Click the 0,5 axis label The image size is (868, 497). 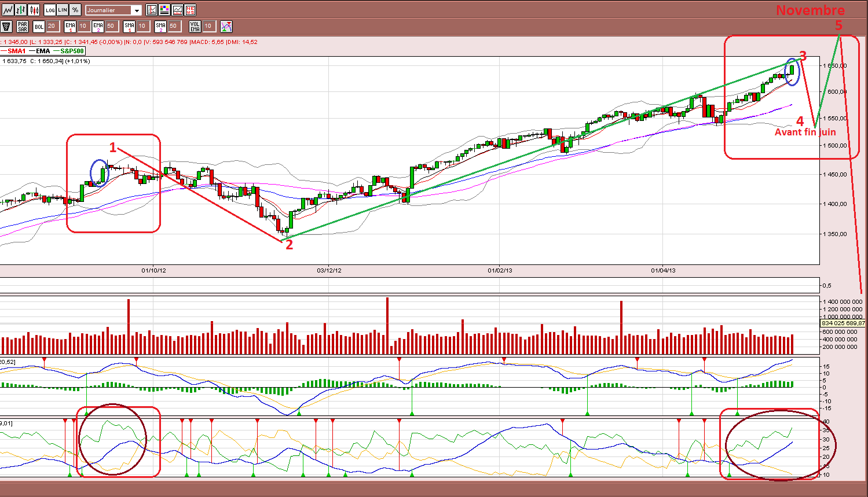coord(827,286)
